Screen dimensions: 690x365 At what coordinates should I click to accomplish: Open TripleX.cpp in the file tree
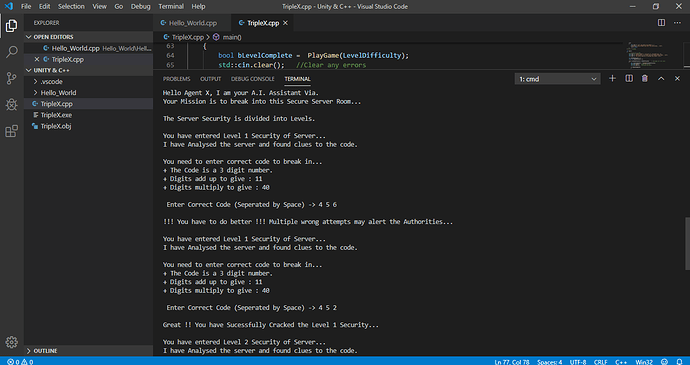[x=88, y=104]
